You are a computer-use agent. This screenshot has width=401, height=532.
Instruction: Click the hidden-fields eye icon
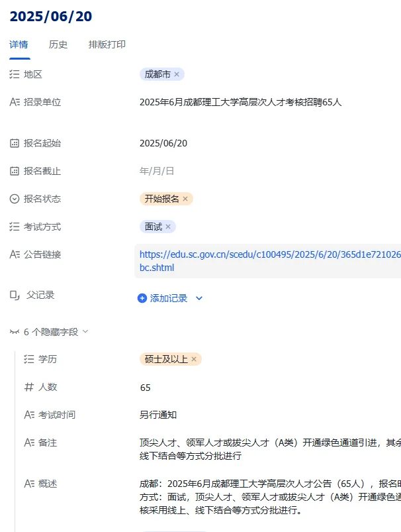pos(15,332)
